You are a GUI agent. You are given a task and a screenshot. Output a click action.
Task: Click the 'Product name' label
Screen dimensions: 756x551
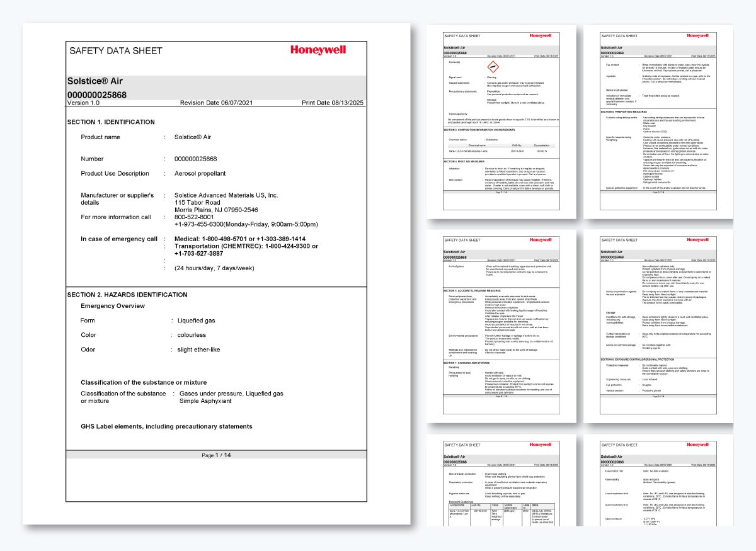tap(100, 137)
